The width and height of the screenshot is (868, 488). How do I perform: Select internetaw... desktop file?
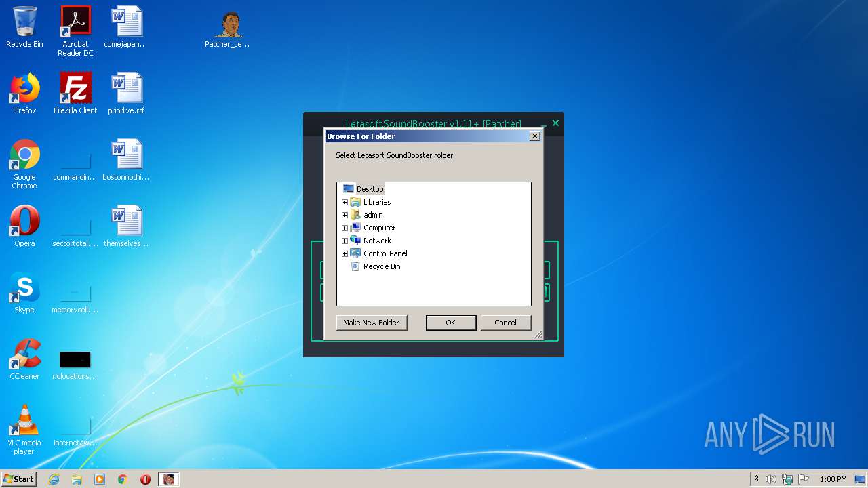(x=75, y=431)
